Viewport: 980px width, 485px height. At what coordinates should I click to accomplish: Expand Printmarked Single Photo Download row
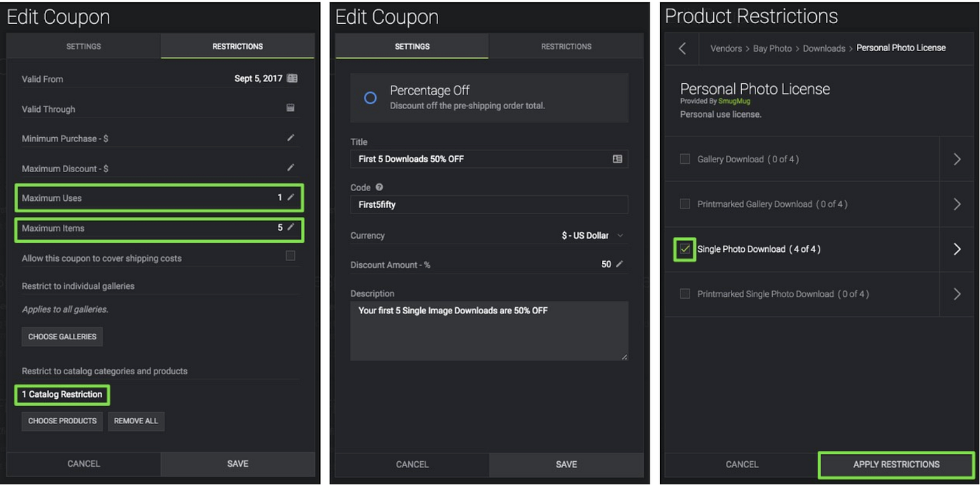(x=957, y=294)
